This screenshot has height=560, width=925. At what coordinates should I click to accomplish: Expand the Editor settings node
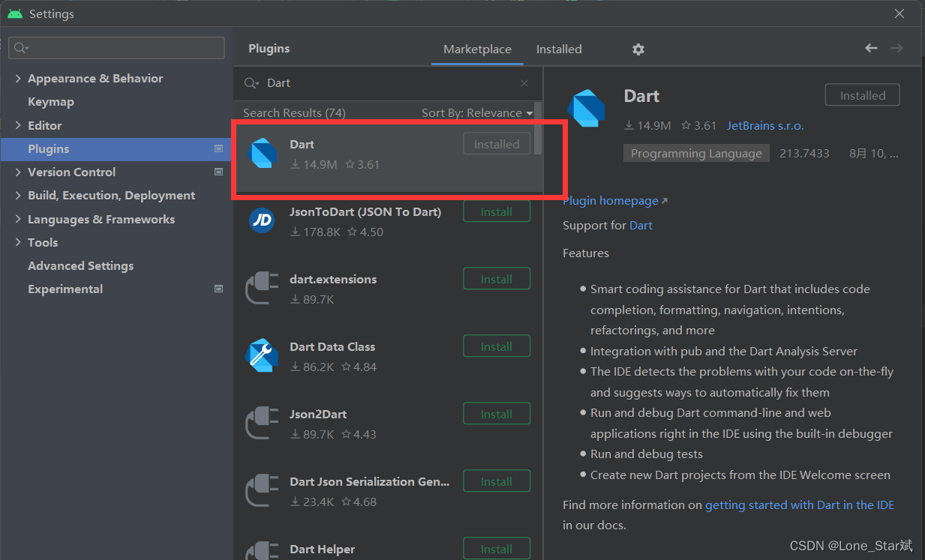(x=18, y=125)
